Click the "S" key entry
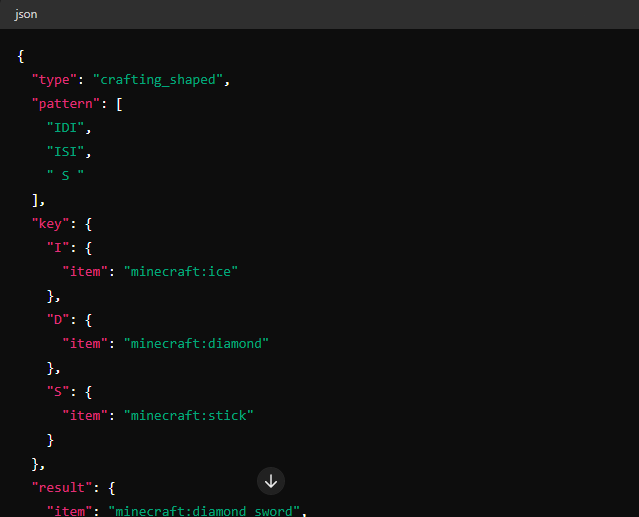The image size is (639, 517). [57, 391]
